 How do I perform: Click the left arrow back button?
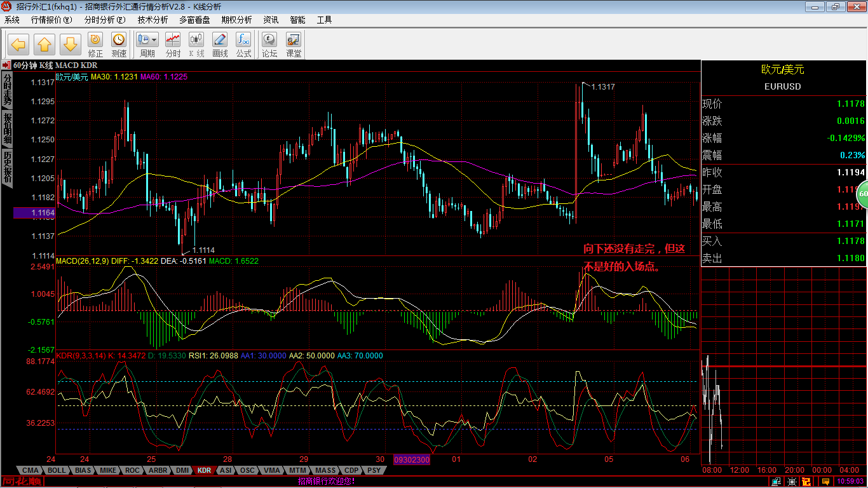coord(19,44)
